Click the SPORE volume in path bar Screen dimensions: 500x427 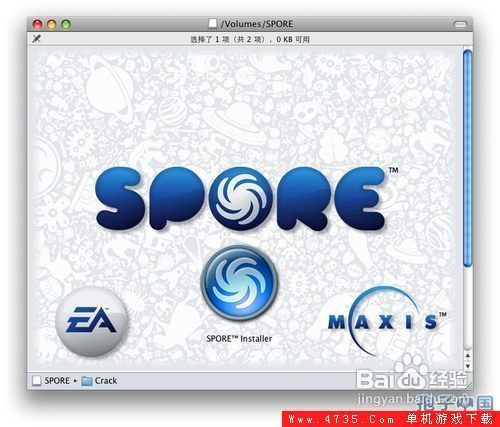point(51,381)
